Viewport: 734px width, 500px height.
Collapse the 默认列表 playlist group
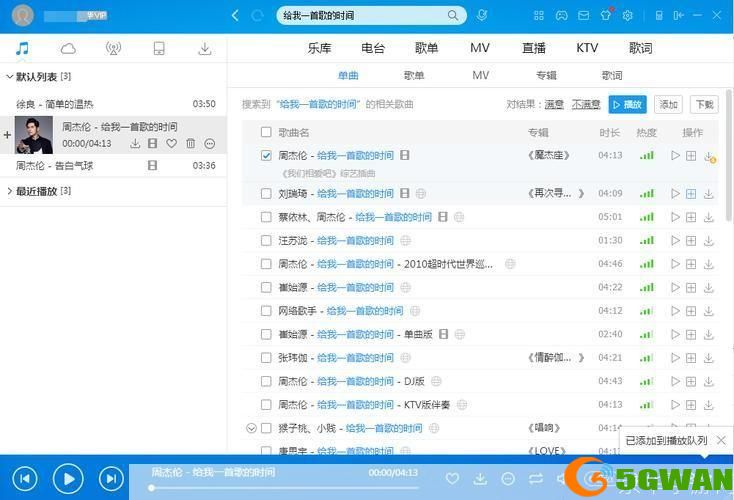click(x=9, y=76)
